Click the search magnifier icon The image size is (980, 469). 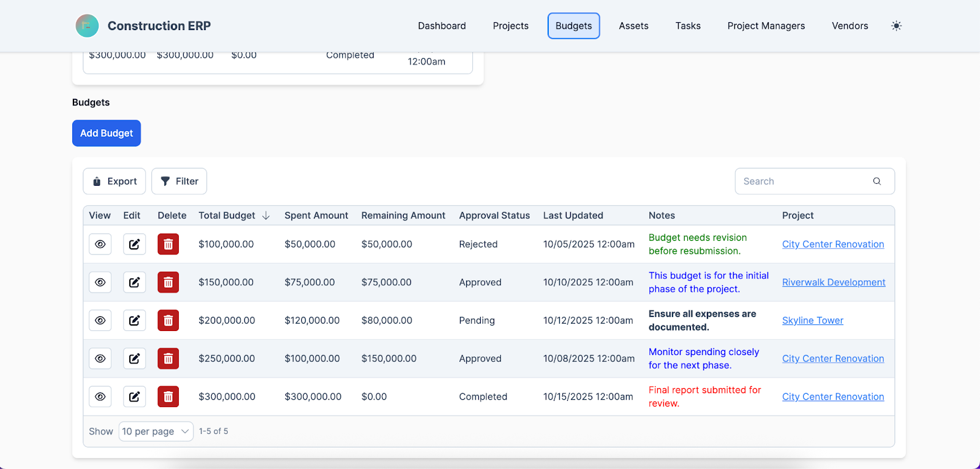(876, 181)
